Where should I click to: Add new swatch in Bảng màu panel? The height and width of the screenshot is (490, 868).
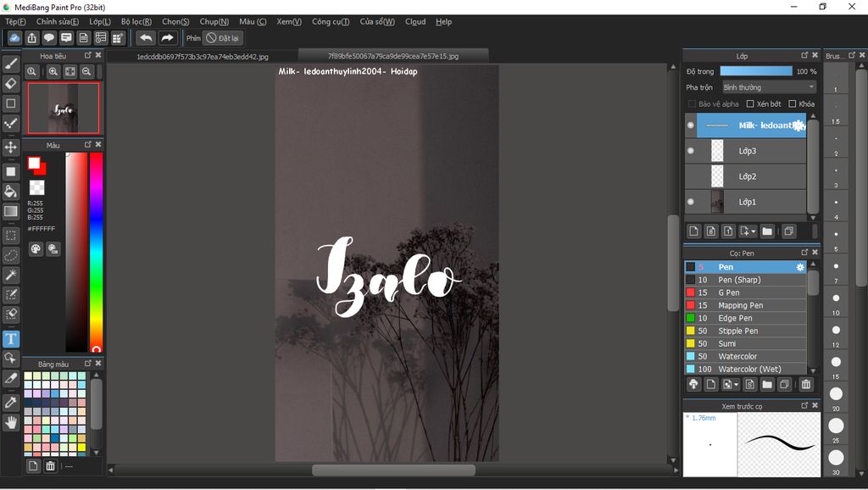click(x=33, y=466)
